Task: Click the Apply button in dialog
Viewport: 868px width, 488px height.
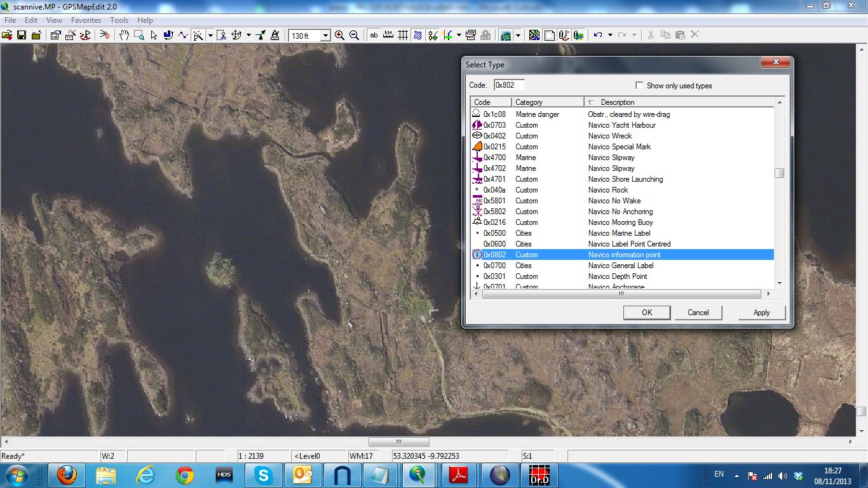Action: (x=761, y=313)
